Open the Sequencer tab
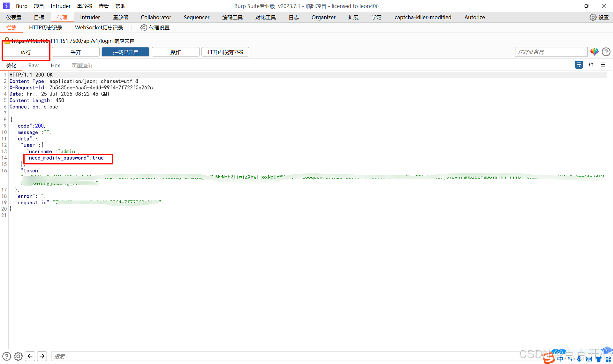The width and height of the screenshot is (613, 364). (x=197, y=17)
